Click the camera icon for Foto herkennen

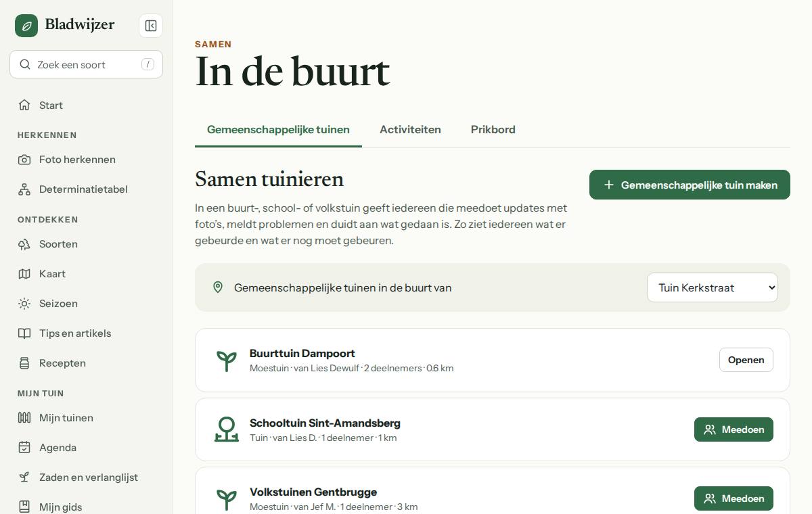tap(24, 160)
